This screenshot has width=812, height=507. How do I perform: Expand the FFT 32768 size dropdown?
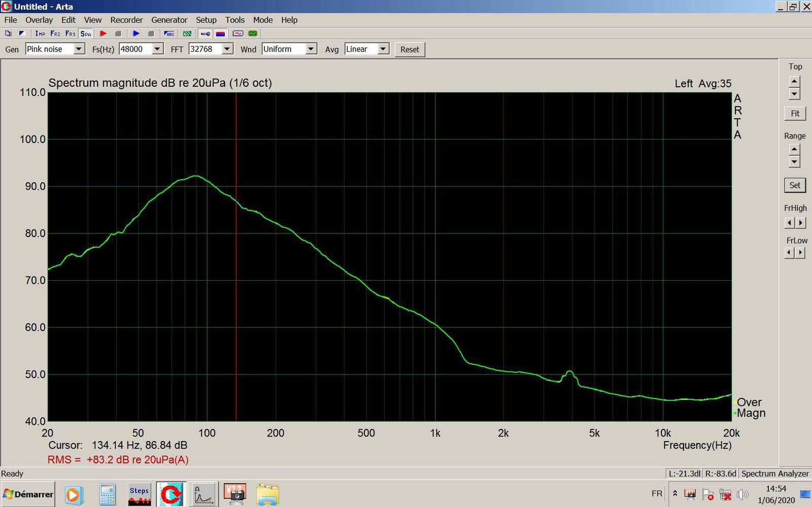click(x=227, y=49)
